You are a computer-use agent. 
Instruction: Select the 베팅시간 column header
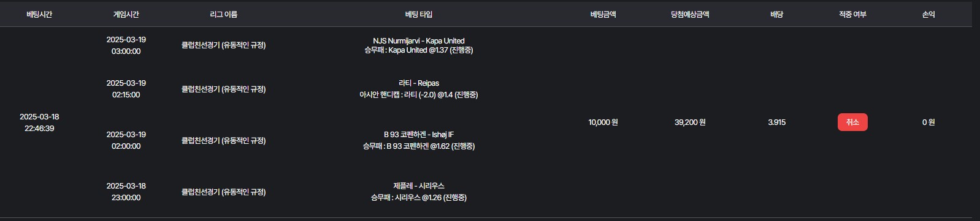click(39, 14)
